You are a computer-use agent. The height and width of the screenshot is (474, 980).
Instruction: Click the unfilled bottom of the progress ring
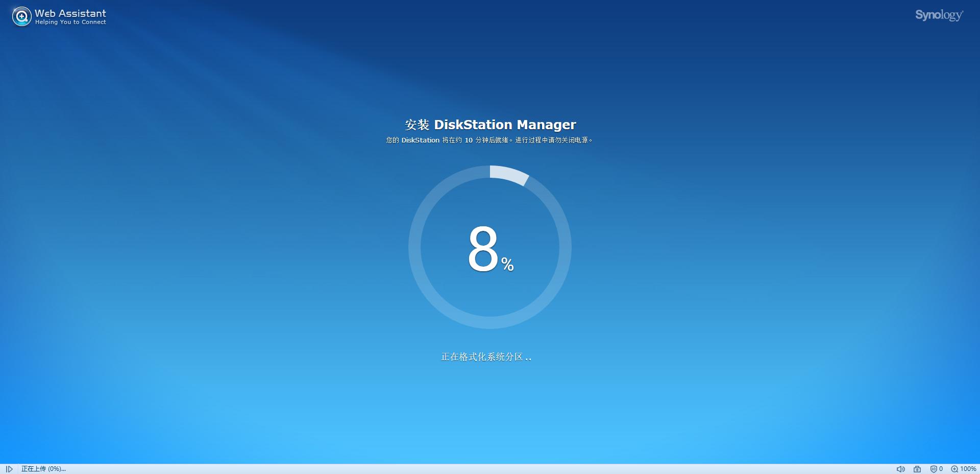pos(490,323)
